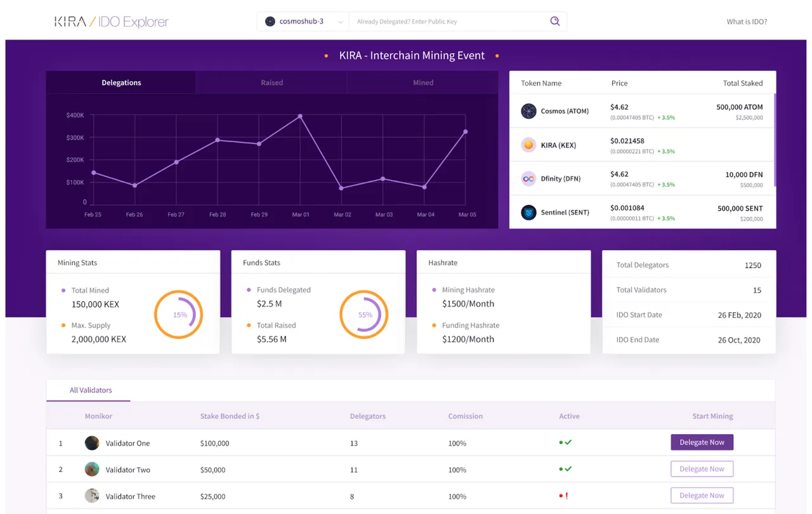The width and height of the screenshot is (812, 514).
Task: Click the 150,000 KEX total mined value
Action: pyautogui.click(x=95, y=304)
